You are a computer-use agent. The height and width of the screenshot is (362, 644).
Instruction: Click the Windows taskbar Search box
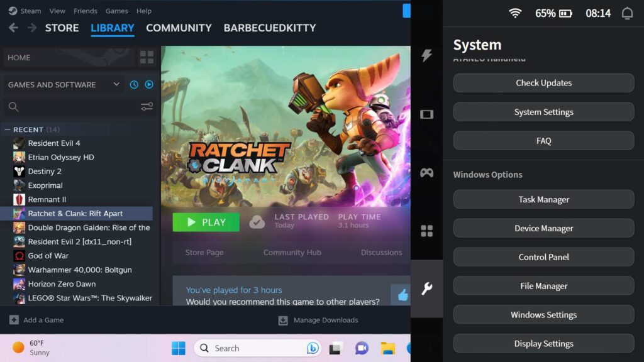252,348
